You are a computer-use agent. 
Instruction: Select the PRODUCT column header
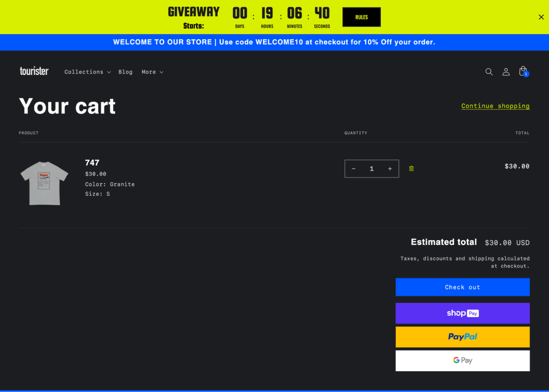tap(28, 133)
